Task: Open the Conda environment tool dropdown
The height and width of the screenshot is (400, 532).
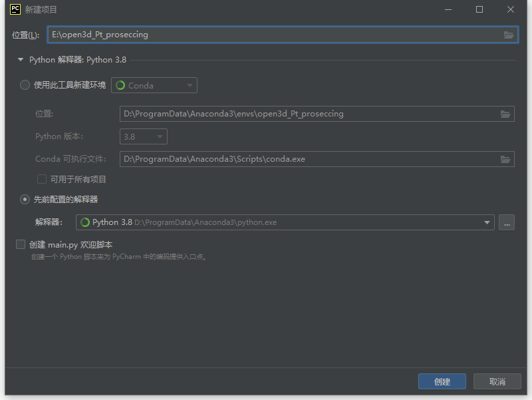Action: coord(154,85)
